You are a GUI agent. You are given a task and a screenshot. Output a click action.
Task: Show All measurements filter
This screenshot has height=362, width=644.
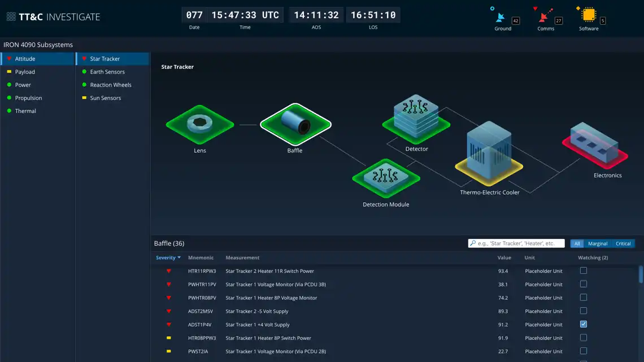[577, 243]
